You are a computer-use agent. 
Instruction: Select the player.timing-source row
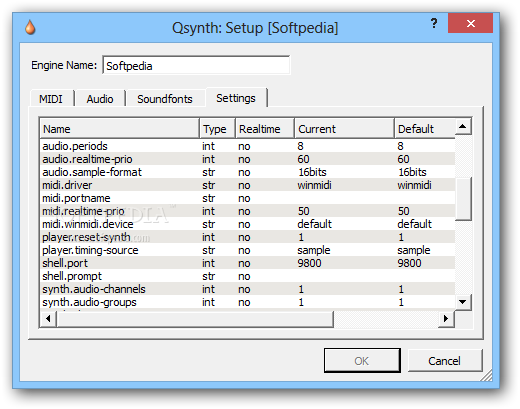tap(247, 250)
